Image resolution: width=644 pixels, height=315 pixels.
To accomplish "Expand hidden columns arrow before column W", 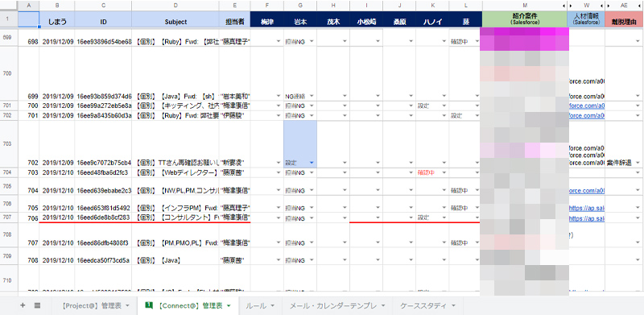I will (x=570, y=6).
